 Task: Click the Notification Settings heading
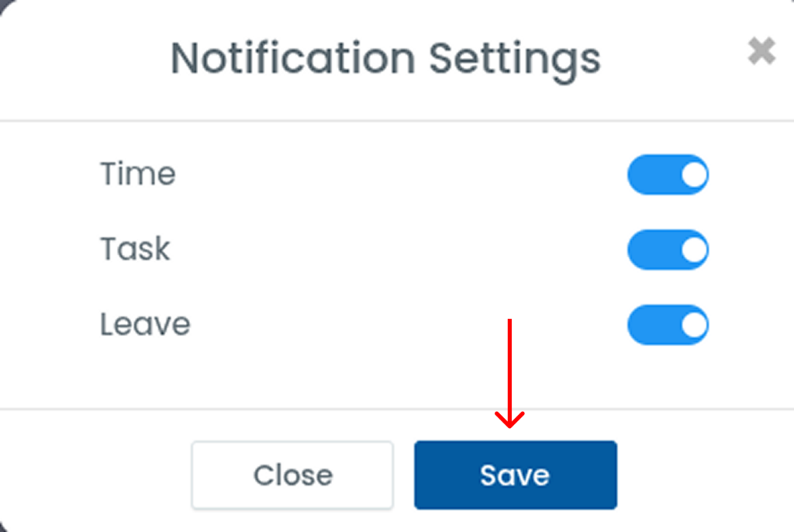pyautogui.click(x=385, y=58)
